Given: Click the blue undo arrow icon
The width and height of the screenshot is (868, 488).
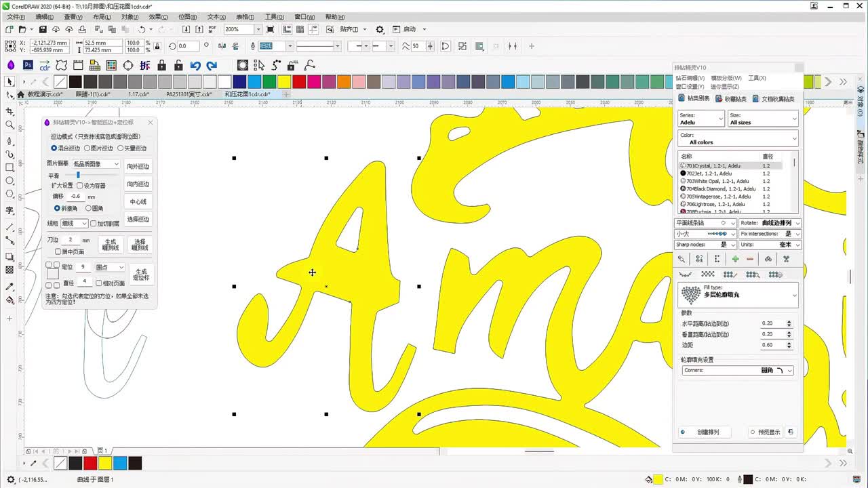Looking at the screenshot, I should tap(195, 65).
